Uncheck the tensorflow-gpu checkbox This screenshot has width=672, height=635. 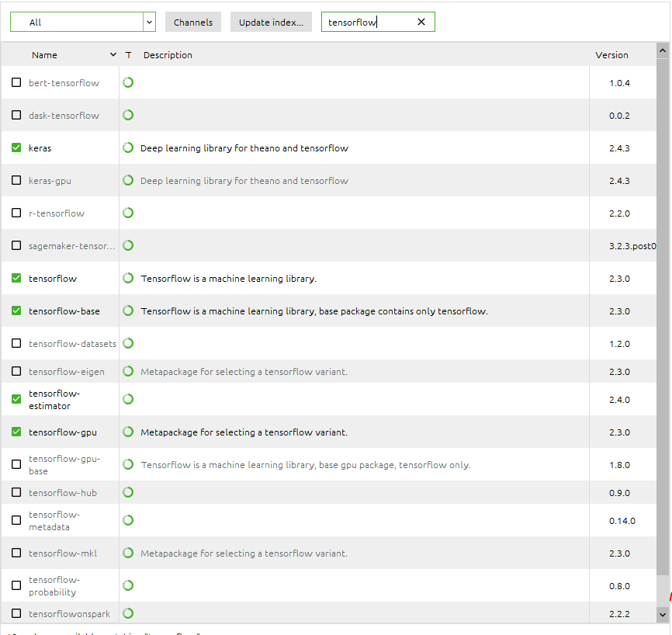(16, 432)
